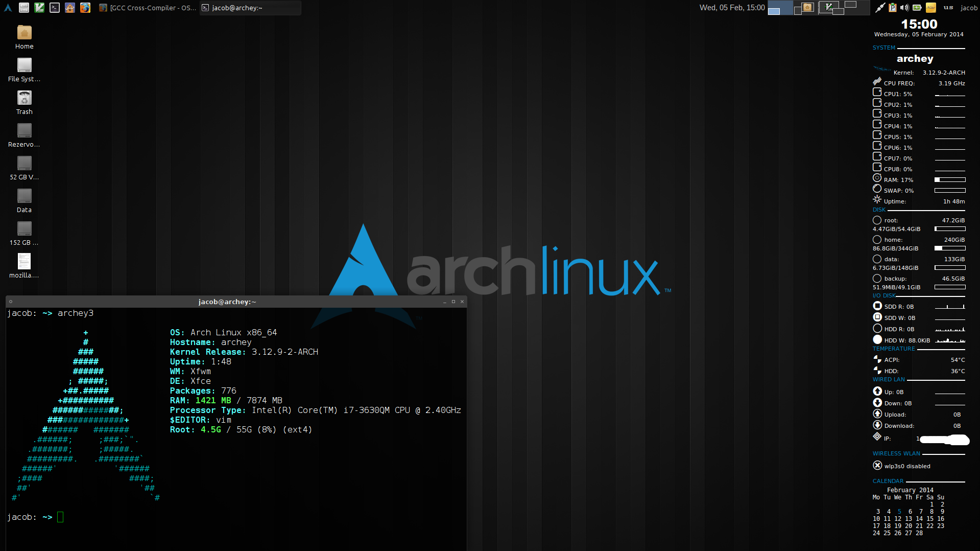The width and height of the screenshot is (980, 551).
Task: Open the house-shaped launcher in the panel
Action: click(70, 8)
